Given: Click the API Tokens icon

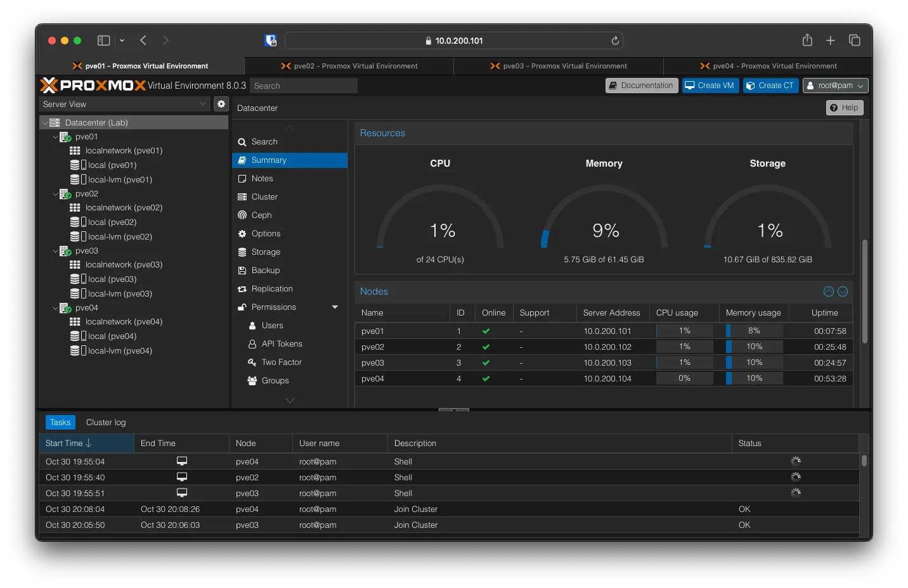Looking at the screenshot, I should (252, 344).
